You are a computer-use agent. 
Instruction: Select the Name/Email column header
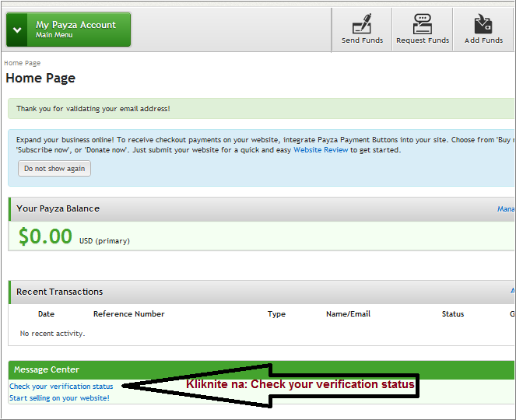point(348,314)
